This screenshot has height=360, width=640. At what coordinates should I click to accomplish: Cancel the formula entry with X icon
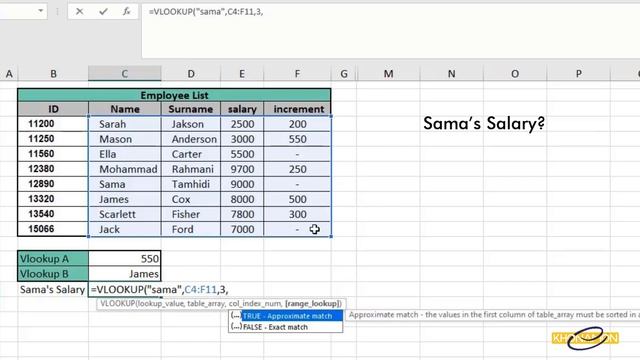click(80, 12)
